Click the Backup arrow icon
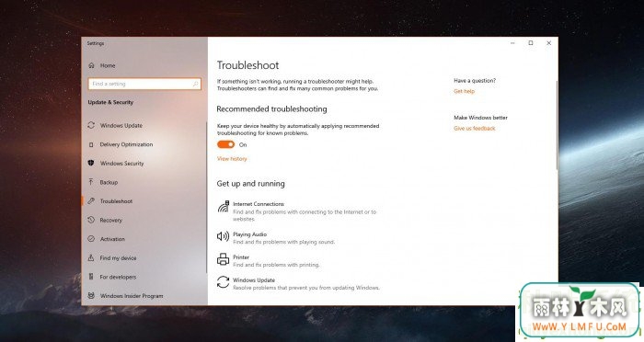This screenshot has width=644, height=342. (91, 182)
